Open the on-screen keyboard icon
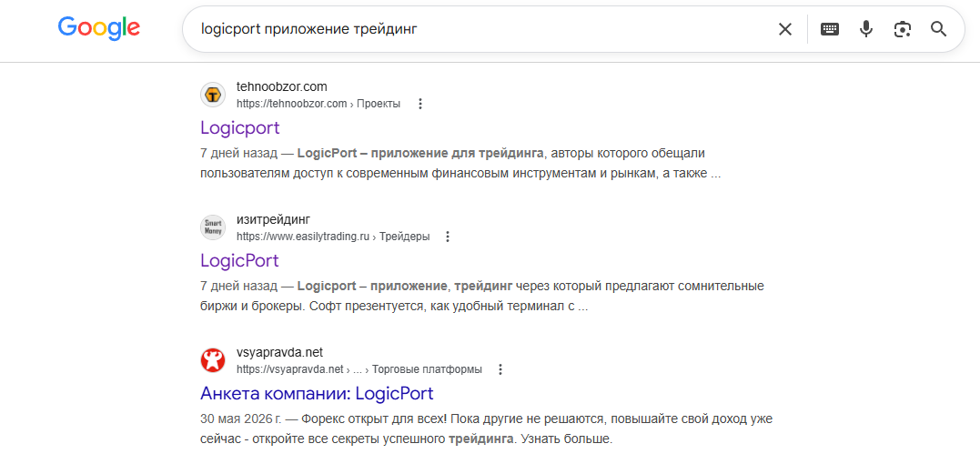The height and width of the screenshot is (464, 980). (829, 29)
